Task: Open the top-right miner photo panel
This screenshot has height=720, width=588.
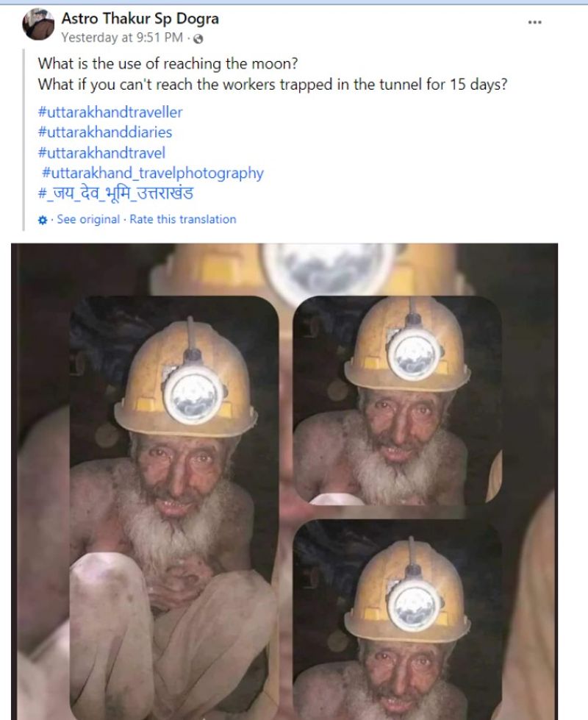Action: click(x=398, y=401)
